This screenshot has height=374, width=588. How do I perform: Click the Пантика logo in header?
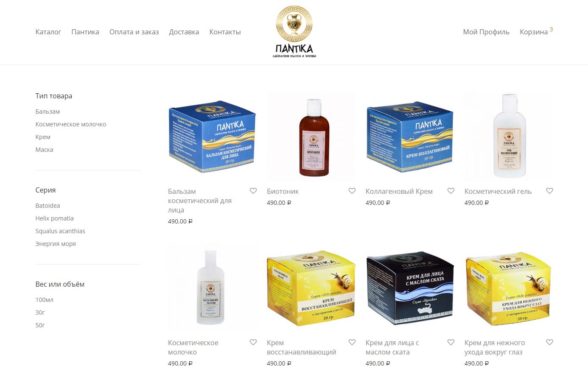point(294,32)
